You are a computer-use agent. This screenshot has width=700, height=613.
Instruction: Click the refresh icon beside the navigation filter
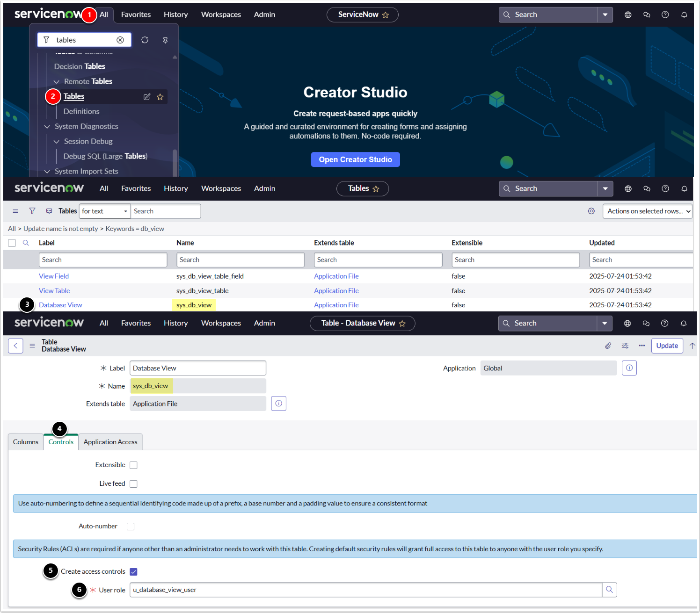point(145,40)
